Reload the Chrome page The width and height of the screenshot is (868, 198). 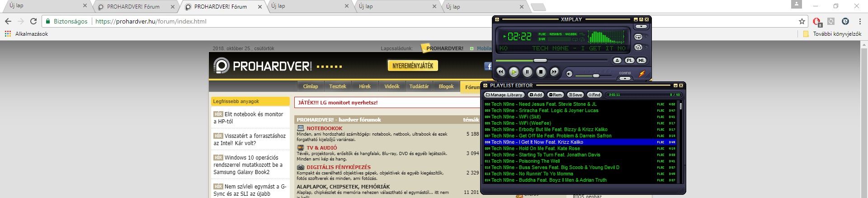point(33,21)
